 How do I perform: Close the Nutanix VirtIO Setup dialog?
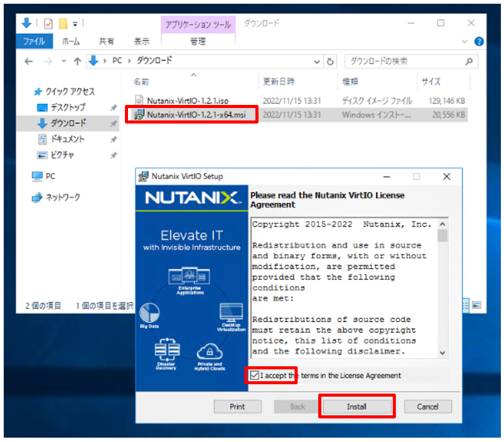tap(446, 176)
